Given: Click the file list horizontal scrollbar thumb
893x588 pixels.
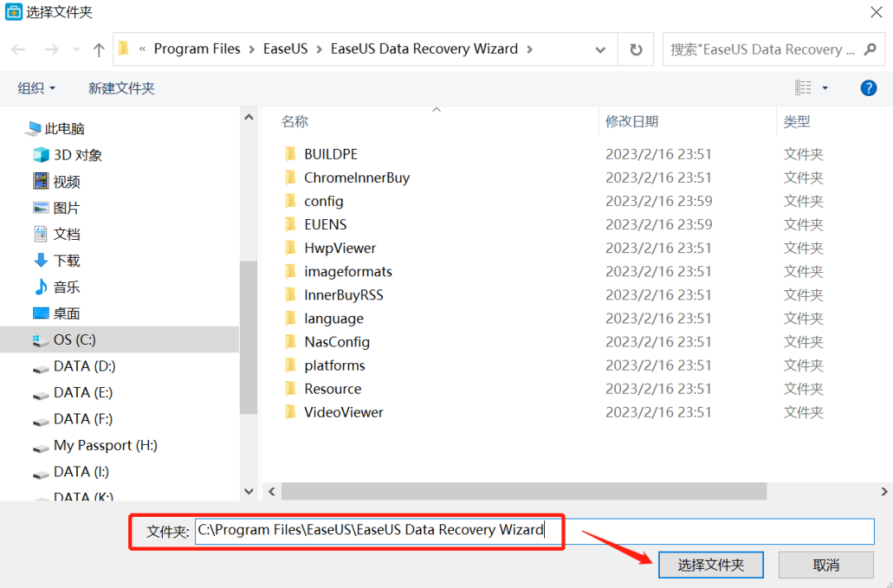Looking at the screenshot, I should coord(524,491).
